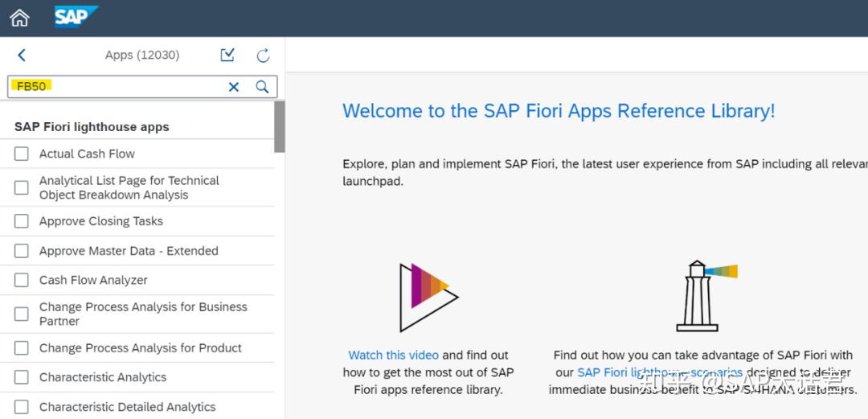Select the Characteristic Analytics checkbox

pos(22,377)
